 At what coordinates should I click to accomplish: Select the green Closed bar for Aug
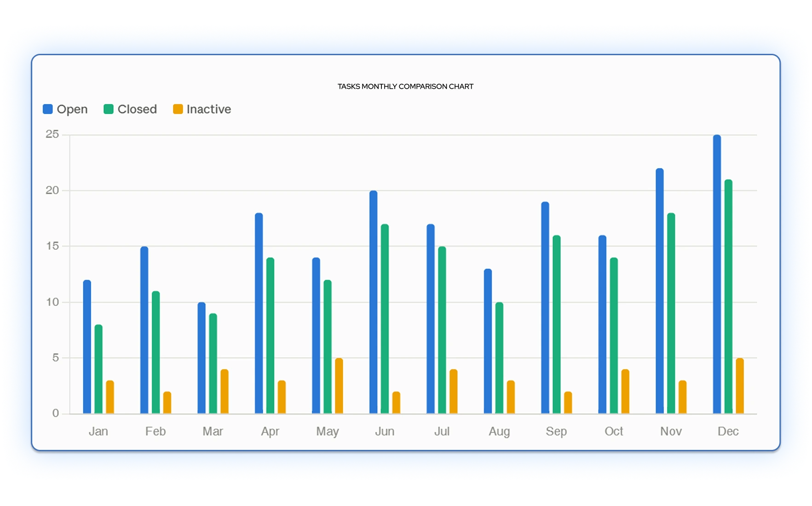[x=499, y=358]
